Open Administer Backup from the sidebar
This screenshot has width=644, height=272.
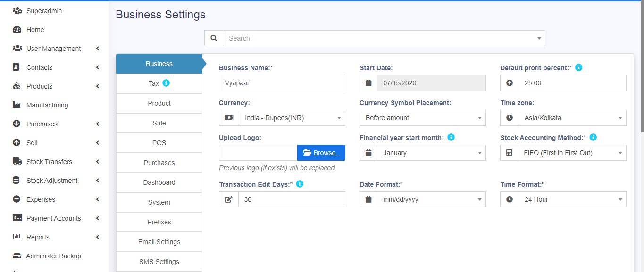53,256
